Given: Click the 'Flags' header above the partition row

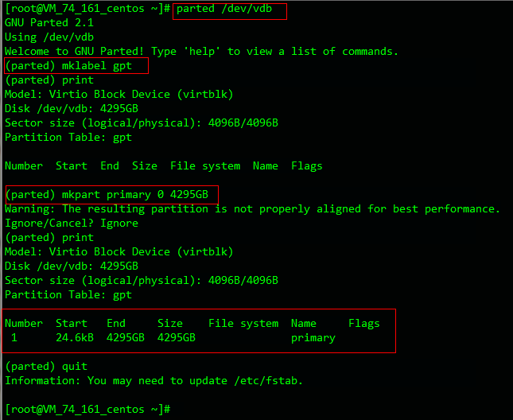Looking at the screenshot, I should 364,324.
